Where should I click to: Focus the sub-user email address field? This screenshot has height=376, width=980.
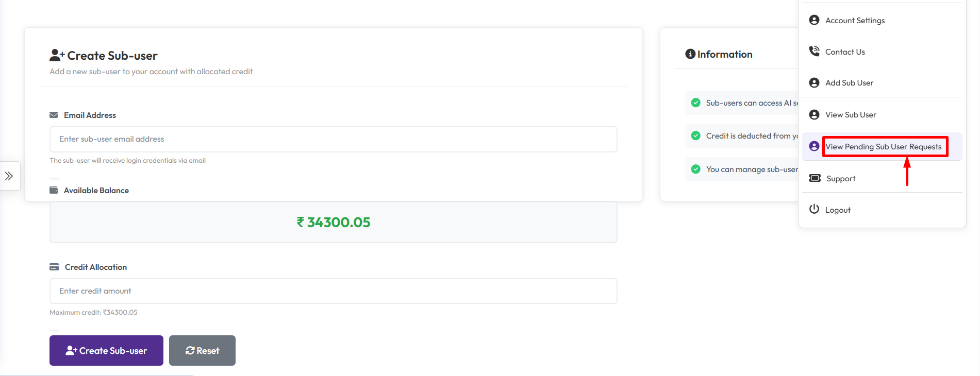pyautogui.click(x=333, y=139)
